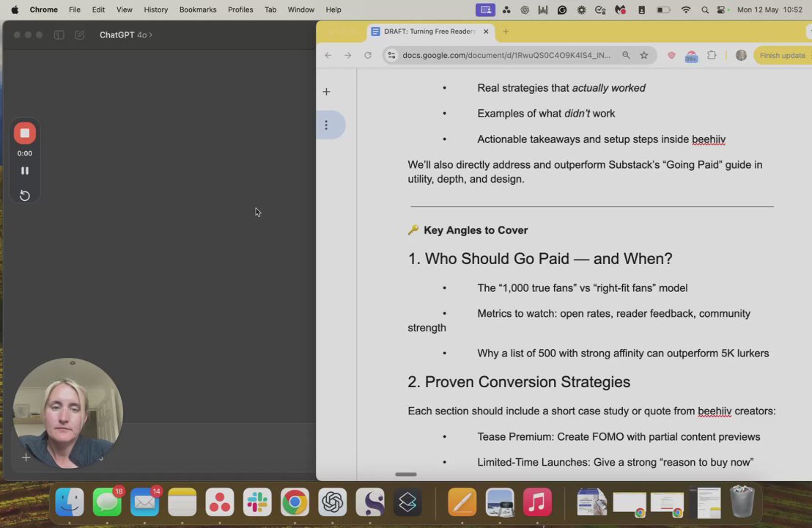This screenshot has width=812, height=528.
Task: Select the DRAFT: Turning Free Readers tab
Action: click(x=430, y=32)
